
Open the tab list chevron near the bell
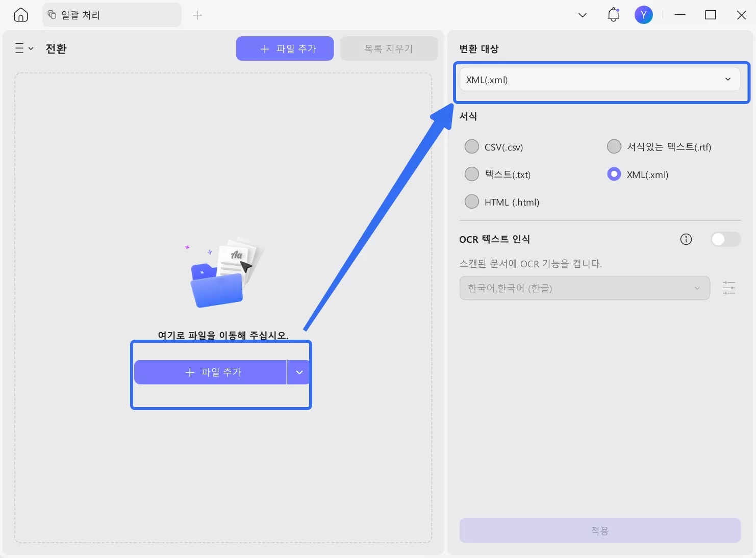[582, 15]
